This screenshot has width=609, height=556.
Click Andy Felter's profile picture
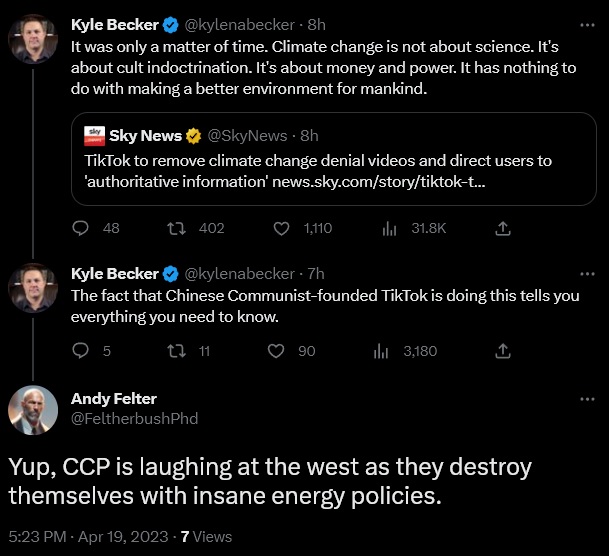[x=32, y=409]
